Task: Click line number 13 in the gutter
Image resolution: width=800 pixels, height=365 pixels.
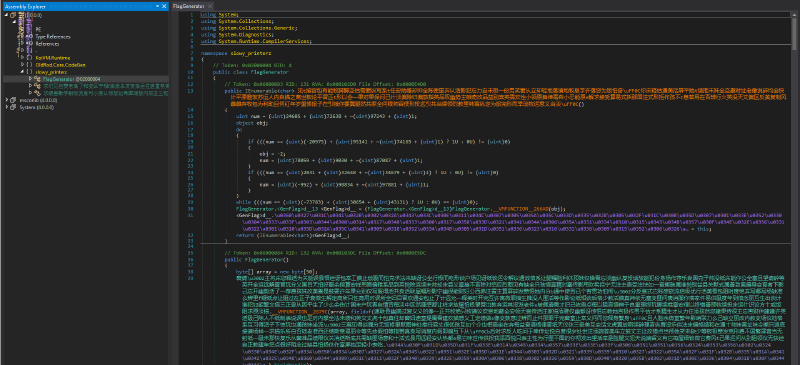Action: coord(190,90)
